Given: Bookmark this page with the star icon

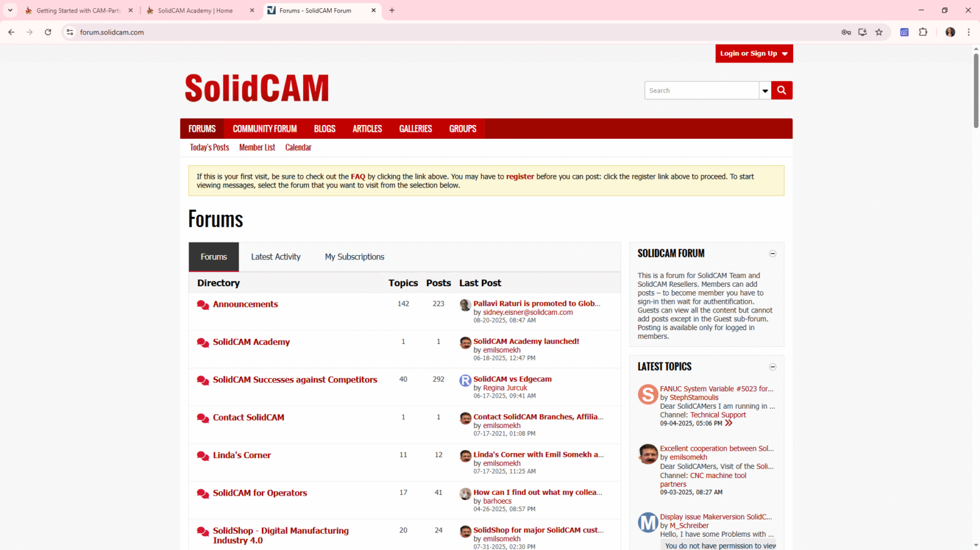Looking at the screenshot, I should click(879, 32).
